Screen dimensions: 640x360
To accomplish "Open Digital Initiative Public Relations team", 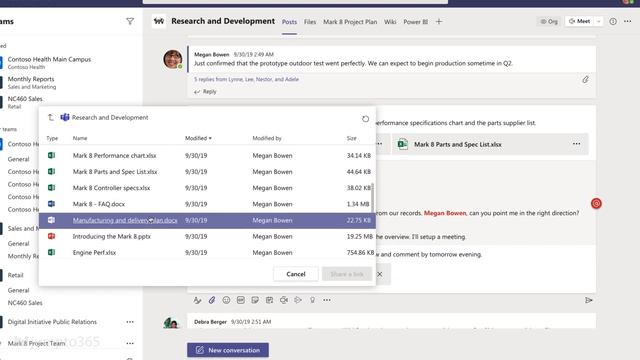I will (52, 322).
